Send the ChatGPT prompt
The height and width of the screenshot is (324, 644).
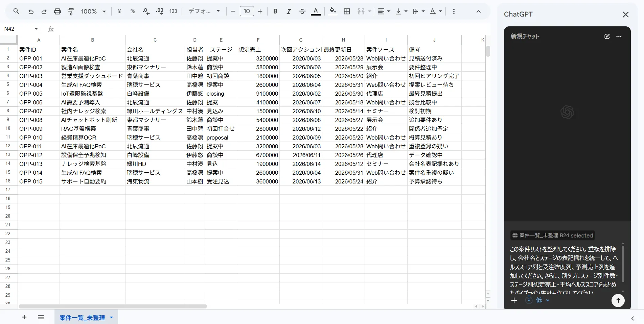click(618, 300)
